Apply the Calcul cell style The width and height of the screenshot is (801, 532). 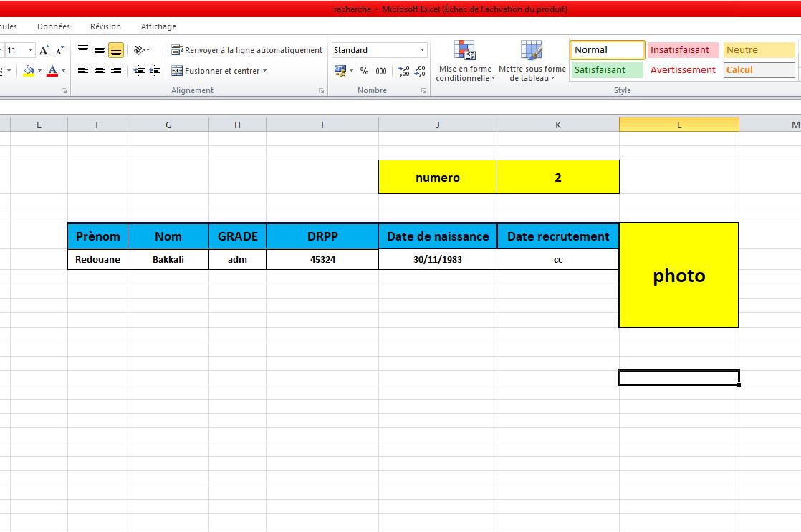point(759,70)
